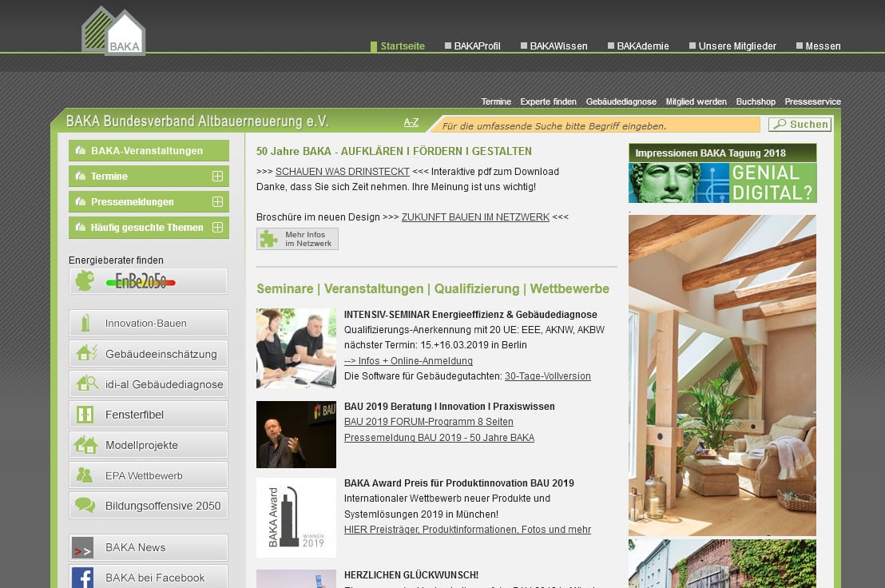The height and width of the screenshot is (588, 885).
Task: Click the Innovation-Bauen icon
Action: click(x=85, y=323)
